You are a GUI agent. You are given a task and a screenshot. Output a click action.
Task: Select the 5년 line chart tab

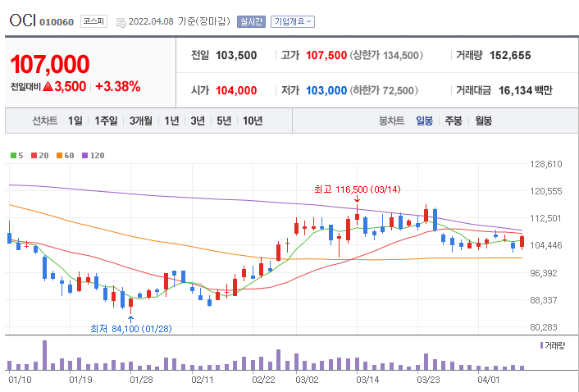pos(224,121)
